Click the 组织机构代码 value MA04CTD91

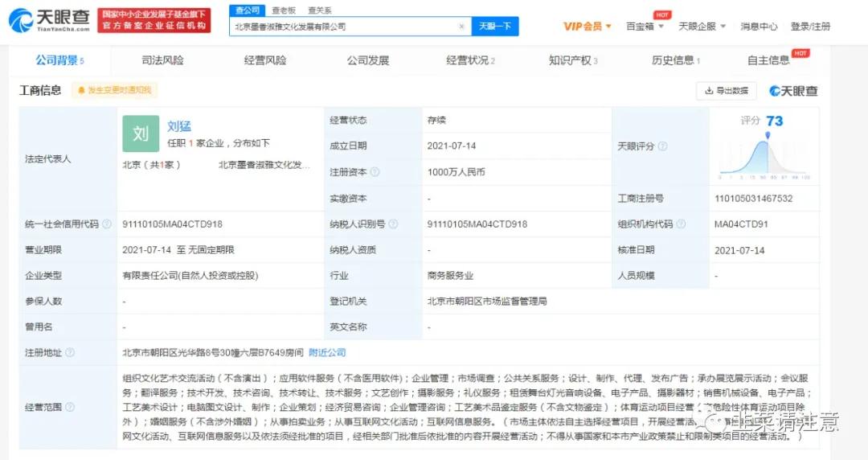(x=741, y=224)
